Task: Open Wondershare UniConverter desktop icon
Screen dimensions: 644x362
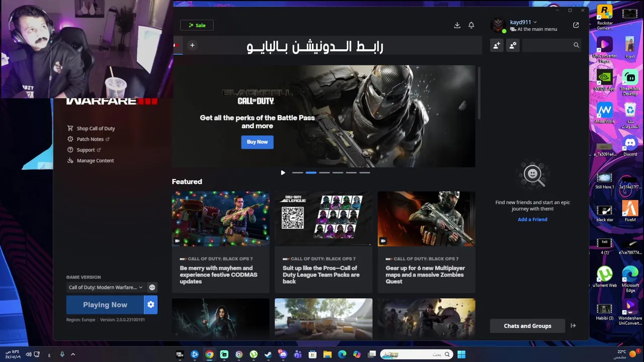Action: pos(630,312)
